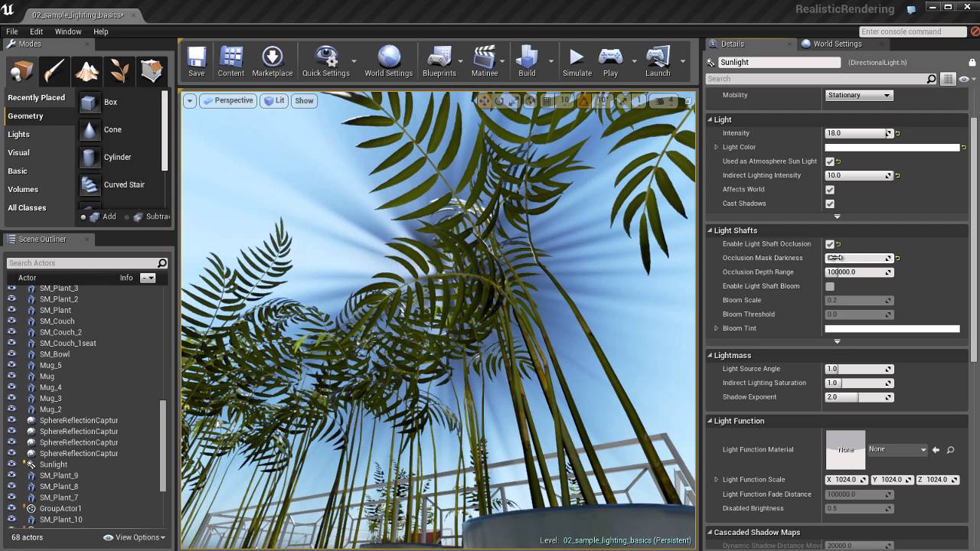Open the Content browser icon

tap(231, 61)
